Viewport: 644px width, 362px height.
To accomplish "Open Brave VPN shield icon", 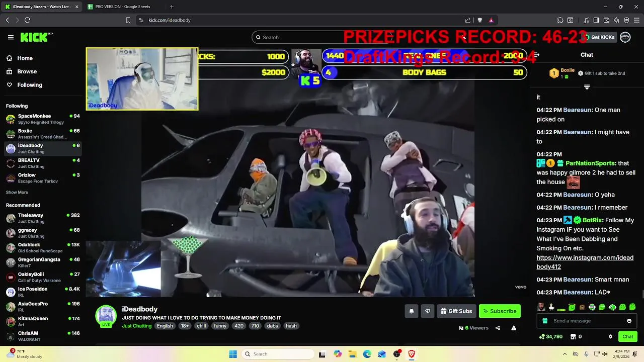I will tap(626, 20).
